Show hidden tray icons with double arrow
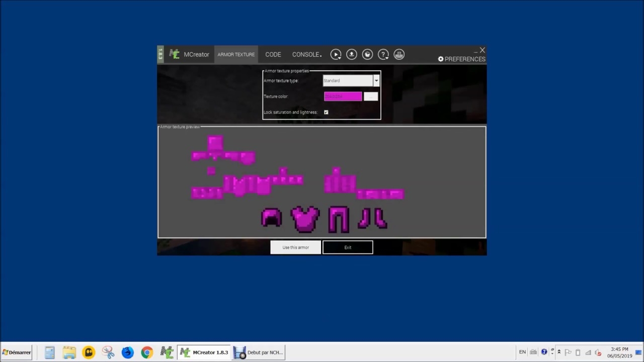This screenshot has height=362, width=644. tap(559, 352)
